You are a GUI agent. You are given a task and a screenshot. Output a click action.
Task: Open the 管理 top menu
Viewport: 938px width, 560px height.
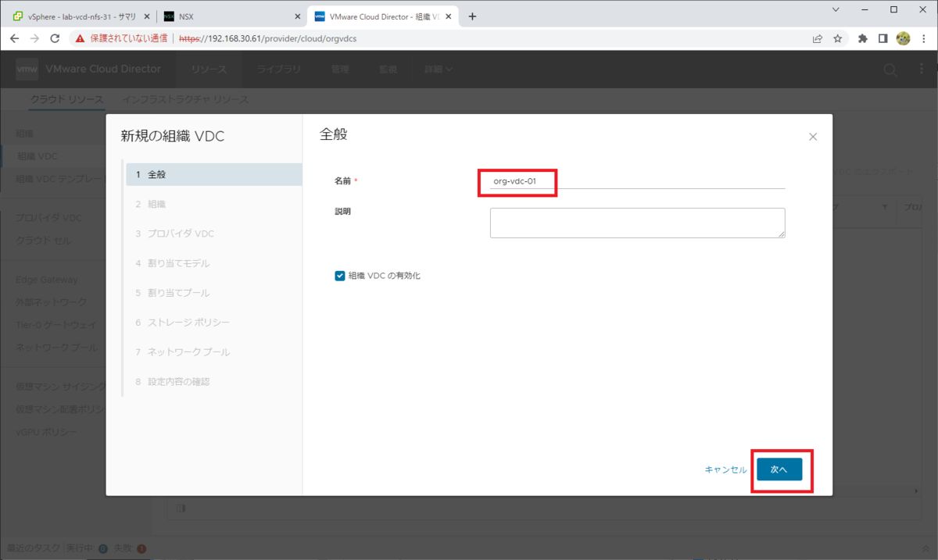(339, 70)
